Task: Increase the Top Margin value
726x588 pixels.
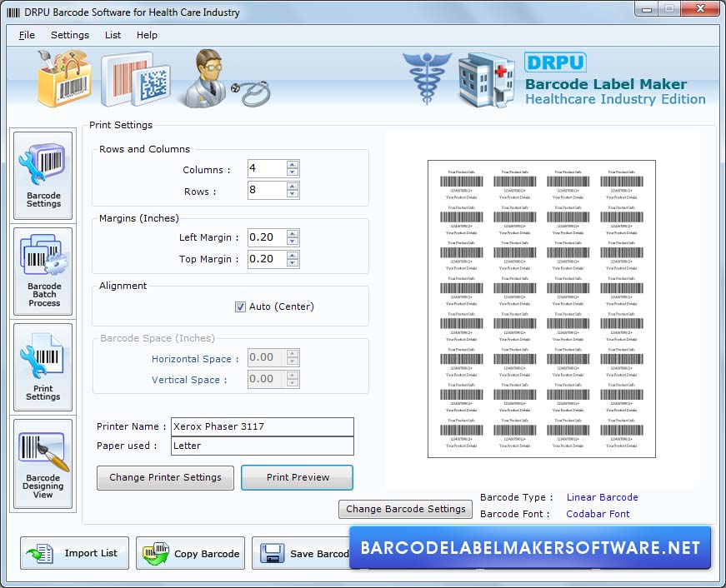Action: [293, 255]
